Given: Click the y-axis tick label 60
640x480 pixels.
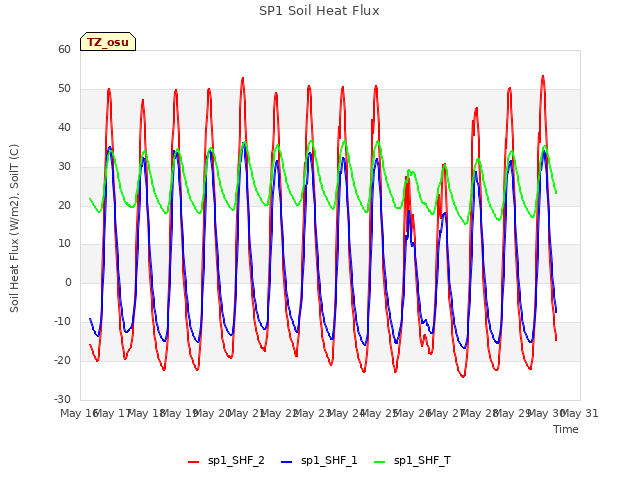Looking at the screenshot, I should [64, 49].
